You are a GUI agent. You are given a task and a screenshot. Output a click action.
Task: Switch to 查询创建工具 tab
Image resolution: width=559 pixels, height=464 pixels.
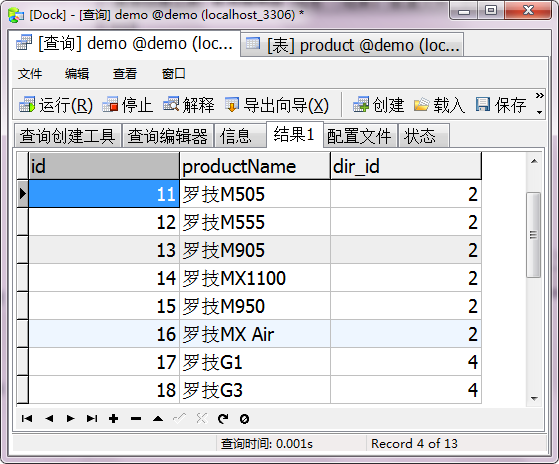pos(67,136)
